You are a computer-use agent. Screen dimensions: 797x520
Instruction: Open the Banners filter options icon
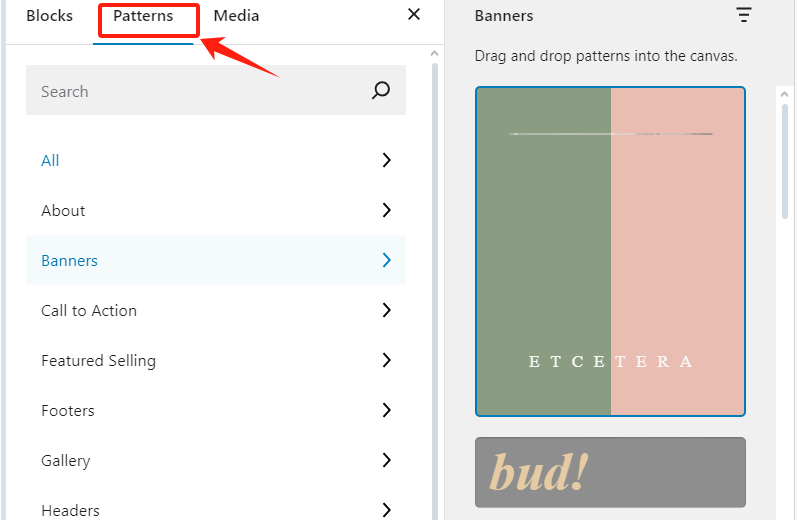pyautogui.click(x=743, y=15)
